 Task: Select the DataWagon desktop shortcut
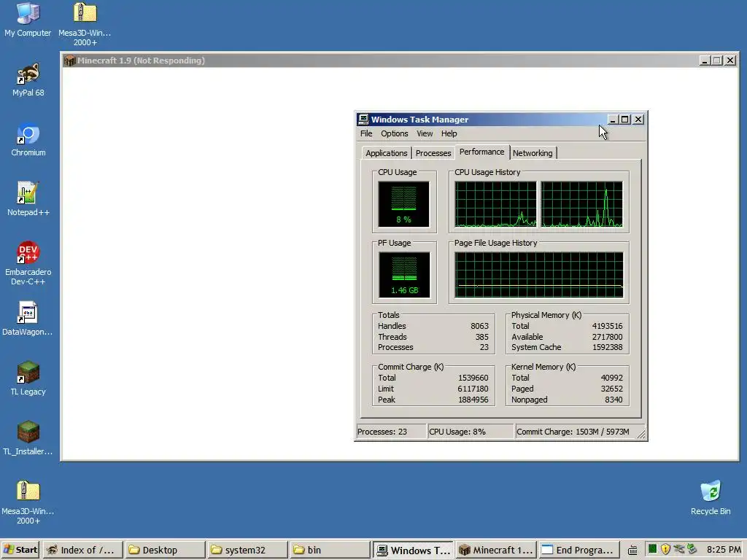pyautogui.click(x=28, y=318)
